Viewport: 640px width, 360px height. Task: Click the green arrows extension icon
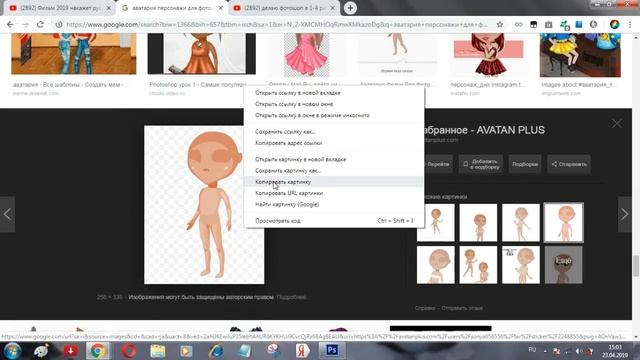click(x=564, y=25)
